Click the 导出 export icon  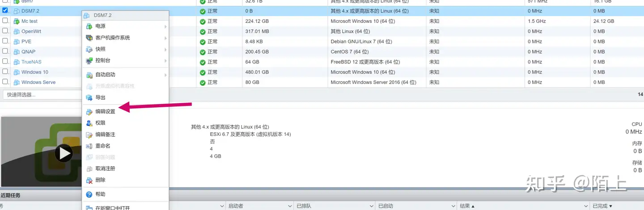tap(89, 97)
